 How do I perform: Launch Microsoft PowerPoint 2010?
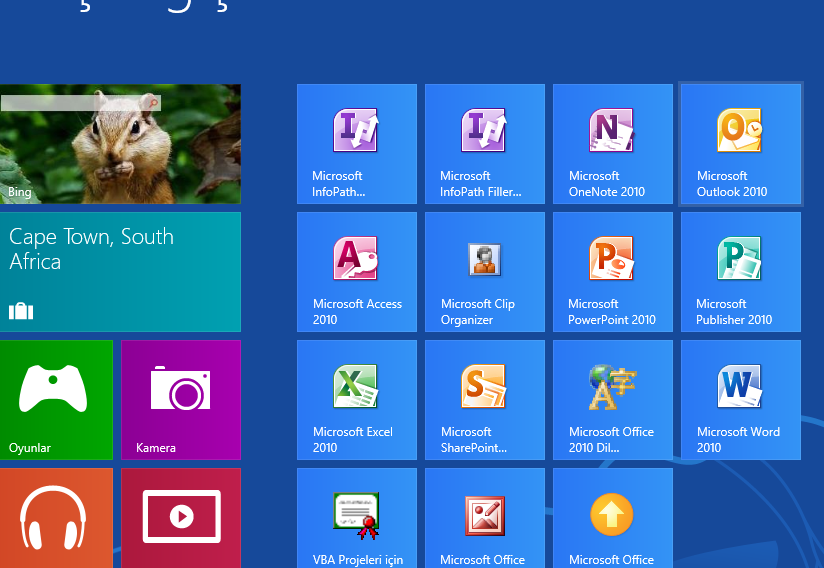point(612,272)
